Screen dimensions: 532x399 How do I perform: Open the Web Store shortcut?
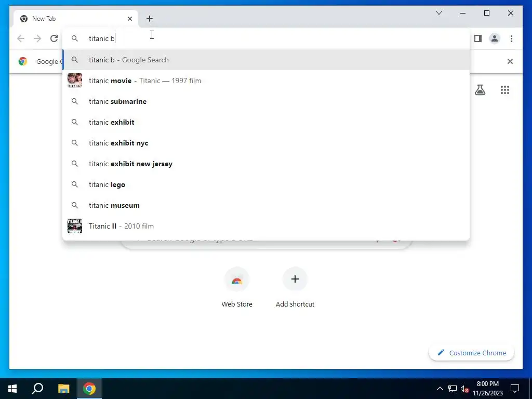(x=237, y=288)
